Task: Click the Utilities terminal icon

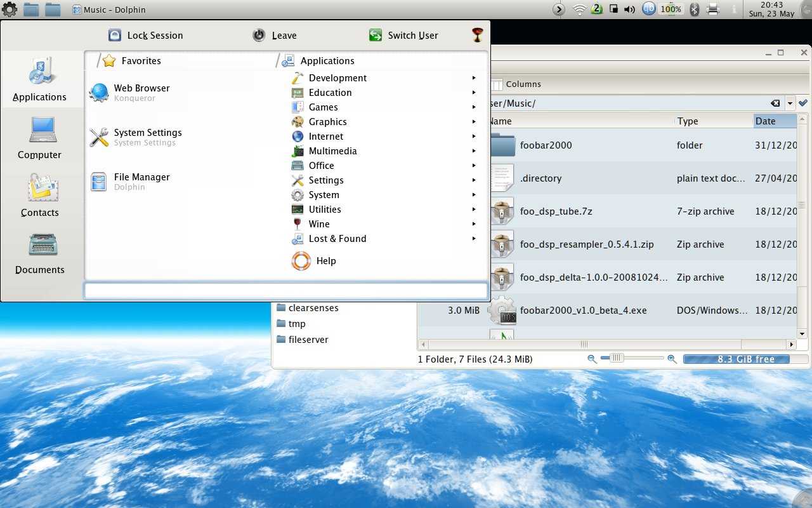Action: pyautogui.click(x=298, y=210)
